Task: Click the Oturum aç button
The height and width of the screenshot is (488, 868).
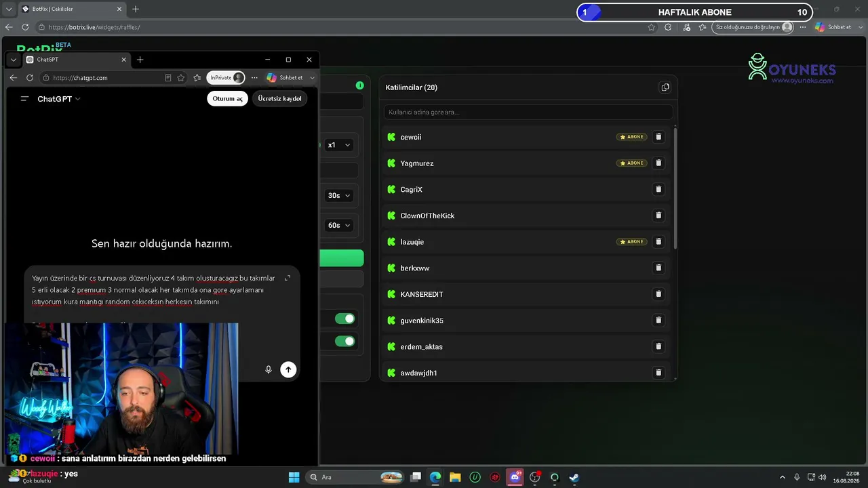Action: coord(227,99)
